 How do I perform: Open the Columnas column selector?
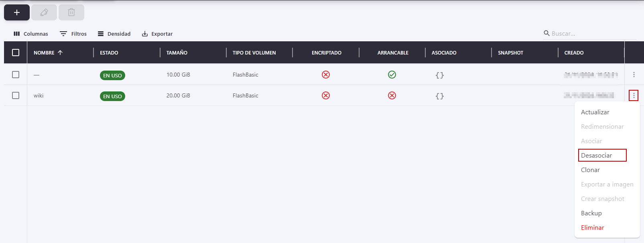click(x=31, y=34)
